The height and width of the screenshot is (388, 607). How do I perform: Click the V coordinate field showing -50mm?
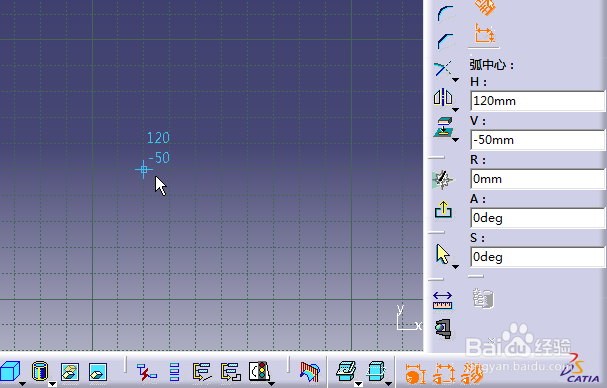[x=538, y=140]
